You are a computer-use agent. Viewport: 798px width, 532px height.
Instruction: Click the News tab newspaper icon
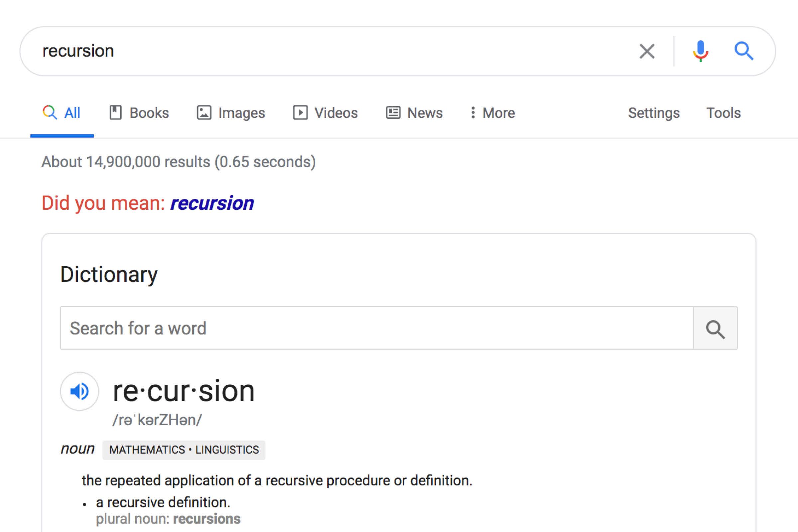coord(393,113)
